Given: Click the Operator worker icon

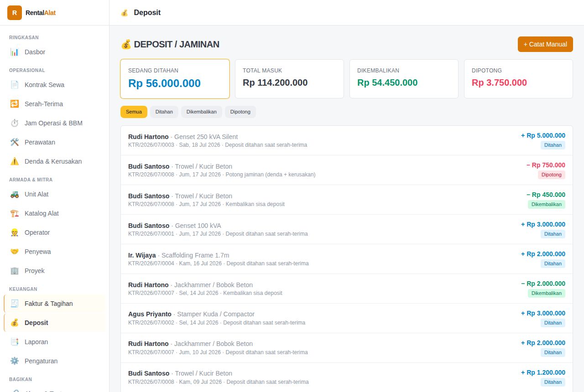Looking at the screenshot, I should tap(15, 232).
